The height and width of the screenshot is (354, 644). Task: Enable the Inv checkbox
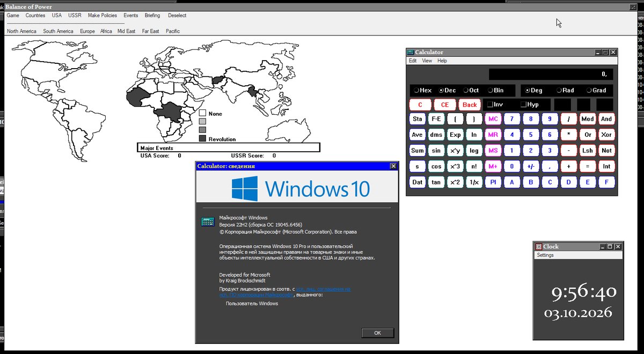pyautogui.click(x=494, y=105)
